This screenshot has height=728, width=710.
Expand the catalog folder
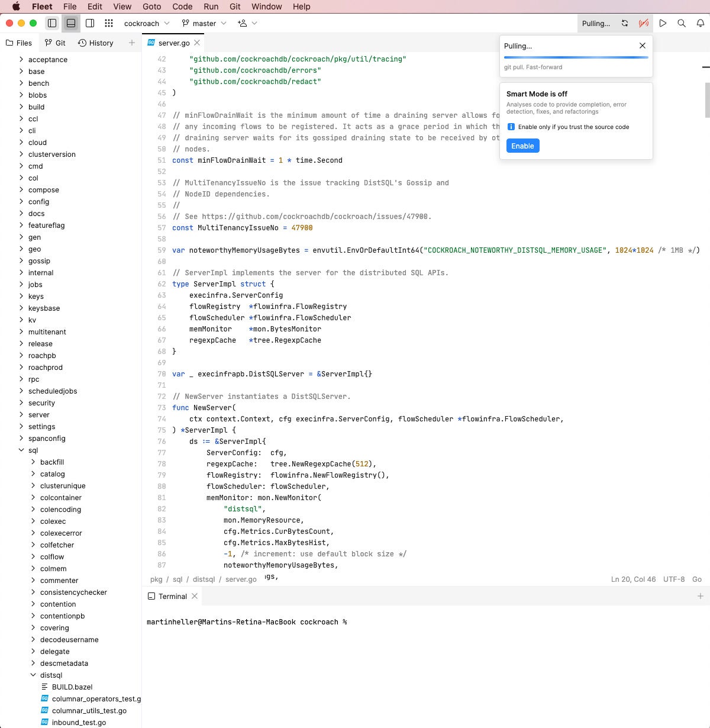pyautogui.click(x=33, y=473)
